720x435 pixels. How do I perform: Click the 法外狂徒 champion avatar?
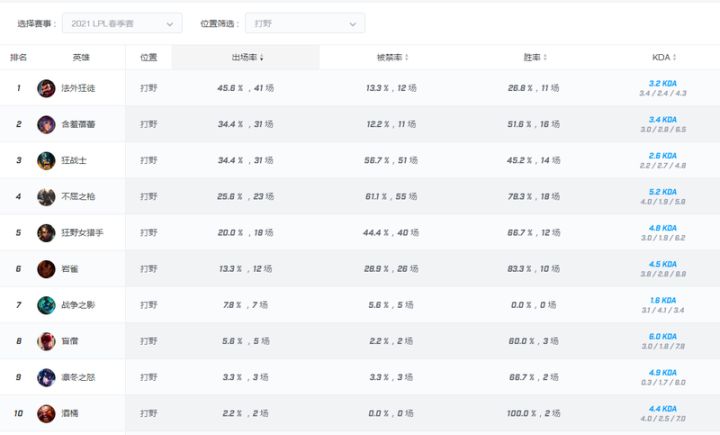pos(46,88)
